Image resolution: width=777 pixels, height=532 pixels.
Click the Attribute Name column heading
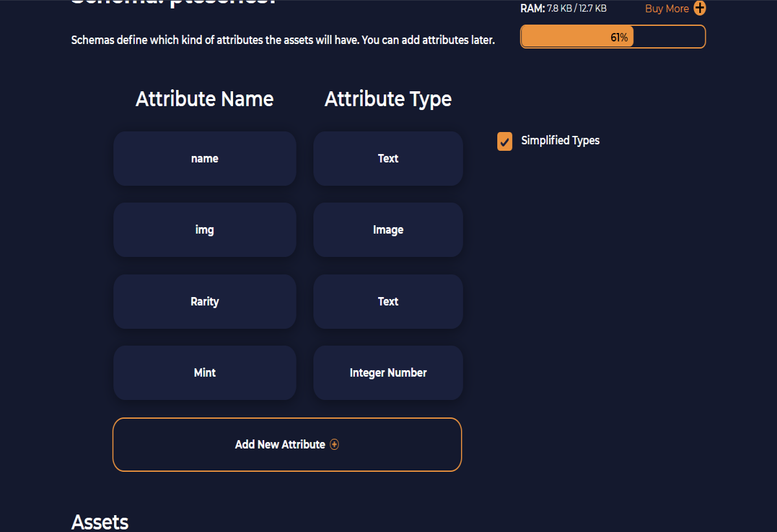click(205, 99)
